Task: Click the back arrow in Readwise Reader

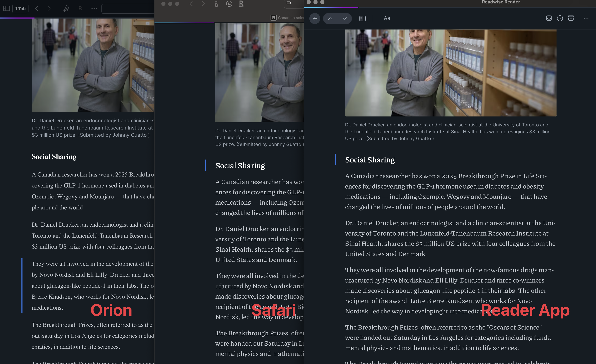Action: click(315, 18)
